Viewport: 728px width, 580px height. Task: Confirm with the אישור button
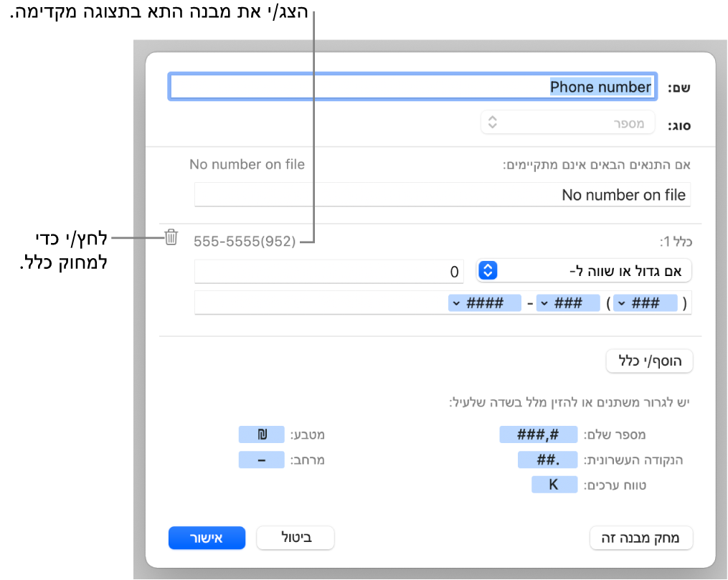(207, 538)
